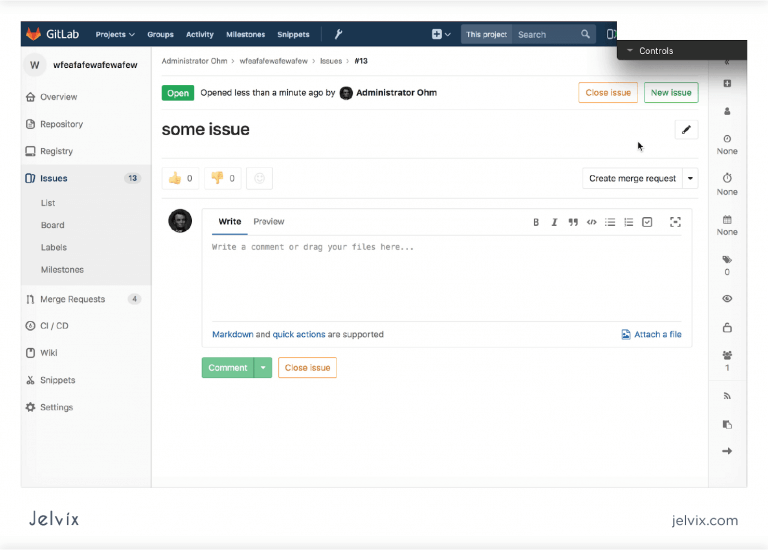Click the time tracking stopwatch icon
Screen dimensions: 768x550
(x=727, y=177)
